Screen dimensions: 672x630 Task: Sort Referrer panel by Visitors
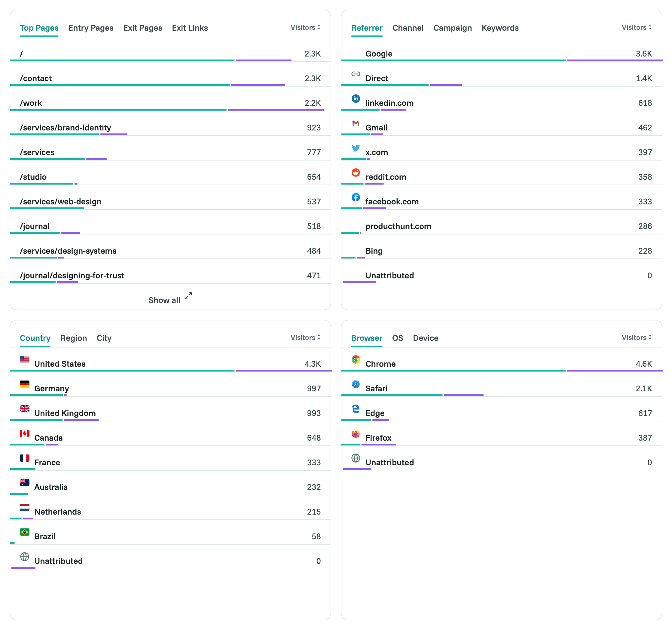tap(637, 27)
